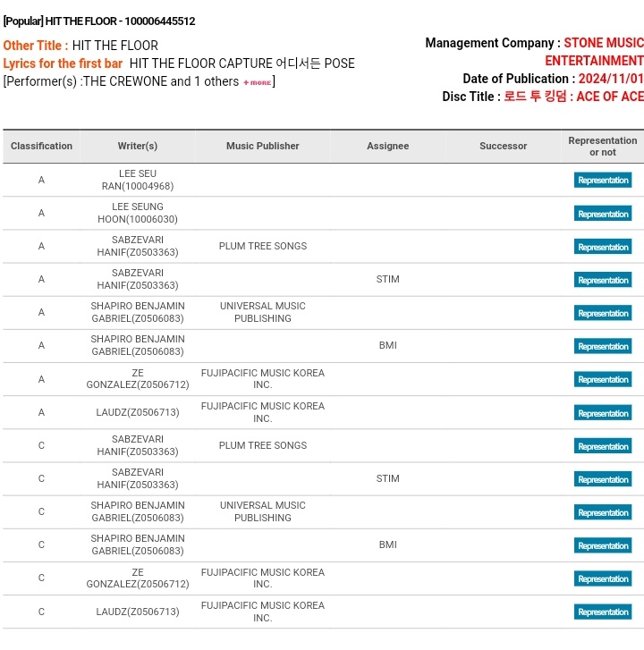
Task: Click Representation for C-row PLUM TREE SONGS
Action: point(603,446)
